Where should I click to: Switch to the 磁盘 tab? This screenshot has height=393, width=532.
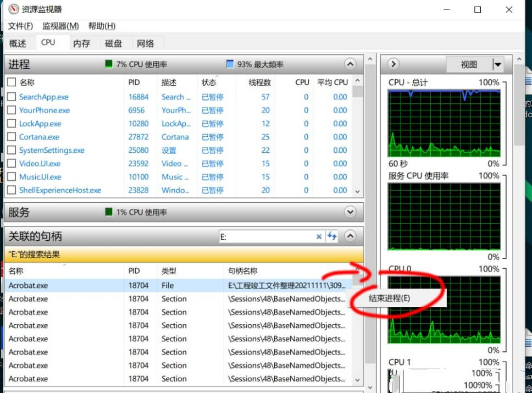pyautogui.click(x=114, y=42)
